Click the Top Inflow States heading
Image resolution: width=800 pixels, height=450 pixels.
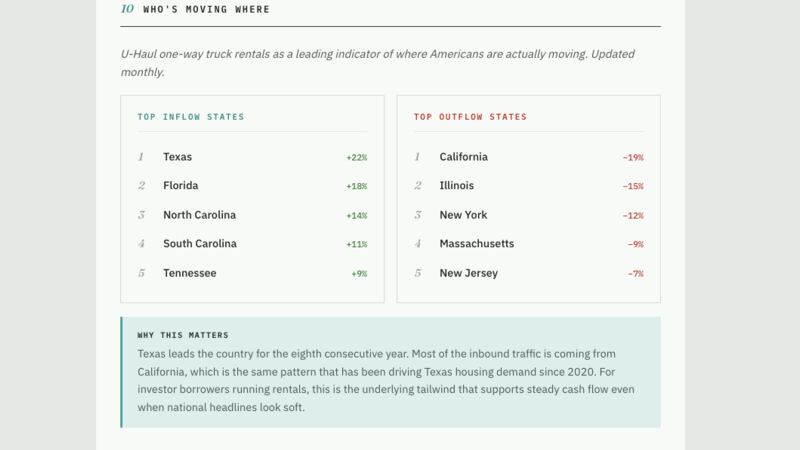tap(191, 117)
